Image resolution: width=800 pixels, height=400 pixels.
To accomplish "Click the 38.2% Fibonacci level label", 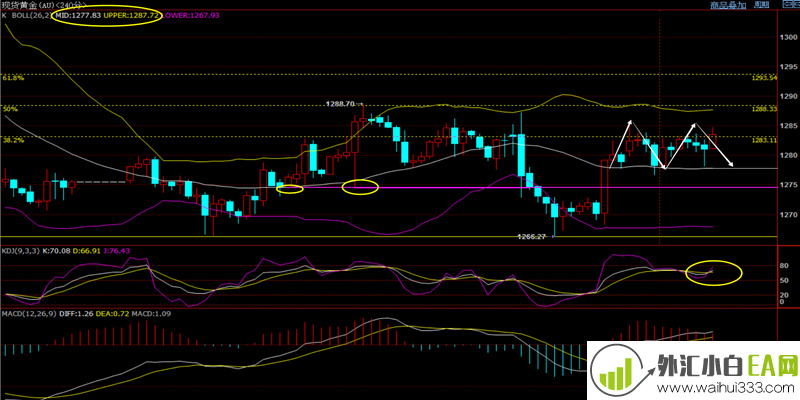I will click(x=13, y=140).
